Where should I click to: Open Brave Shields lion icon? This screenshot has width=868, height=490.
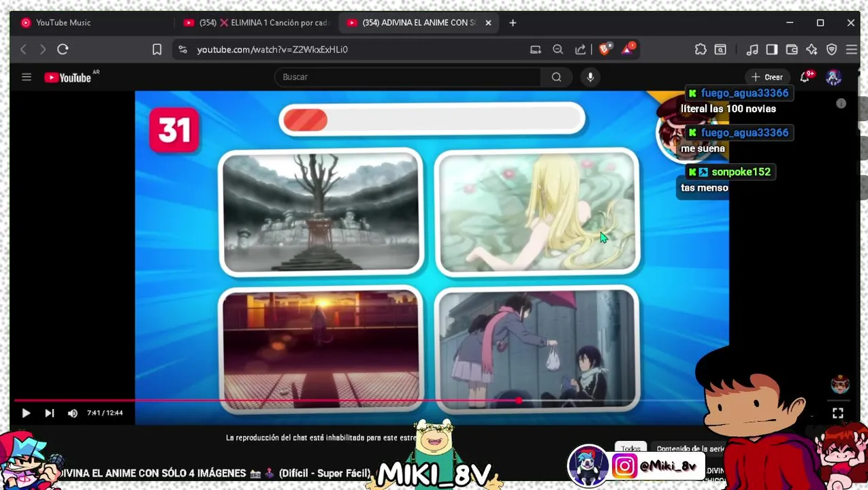(604, 50)
